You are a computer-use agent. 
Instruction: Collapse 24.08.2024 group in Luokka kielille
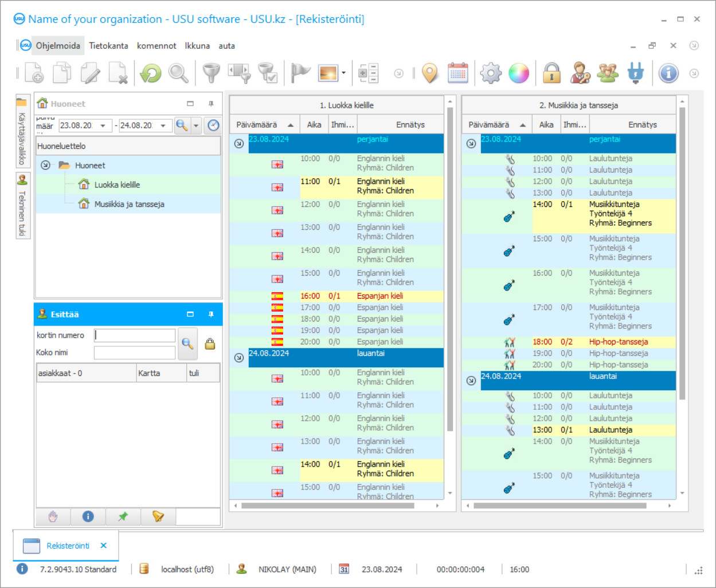click(239, 358)
